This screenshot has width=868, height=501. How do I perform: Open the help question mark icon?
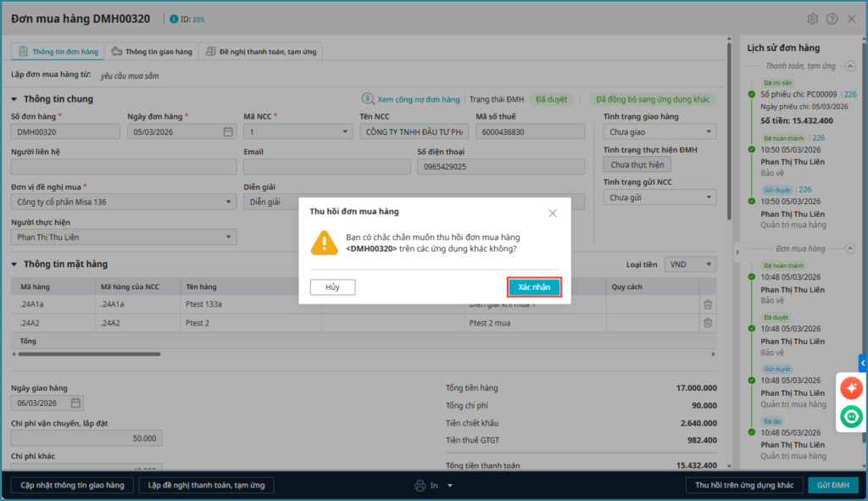[x=832, y=19]
